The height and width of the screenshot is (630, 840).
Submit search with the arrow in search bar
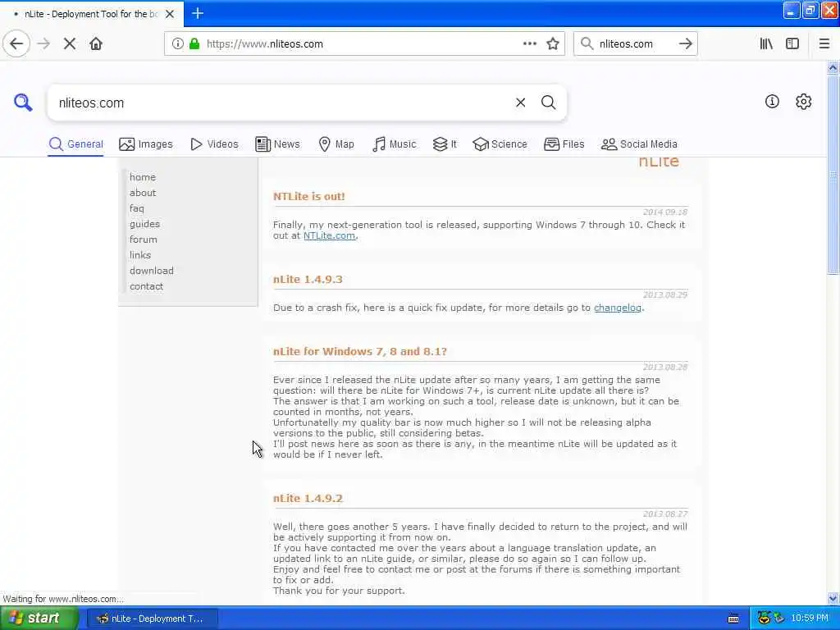[685, 44]
